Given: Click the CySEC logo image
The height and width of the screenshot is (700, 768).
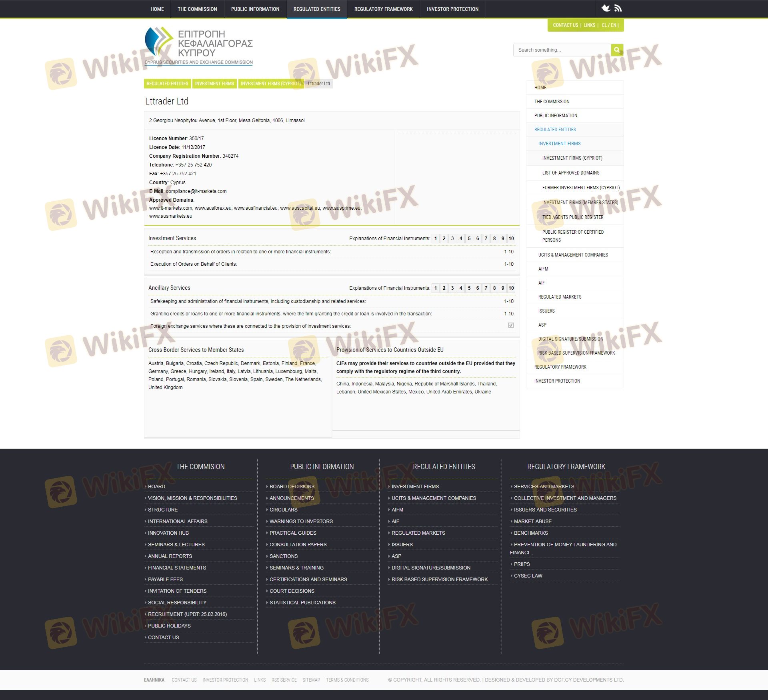Looking at the screenshot, I should [198, 46].
